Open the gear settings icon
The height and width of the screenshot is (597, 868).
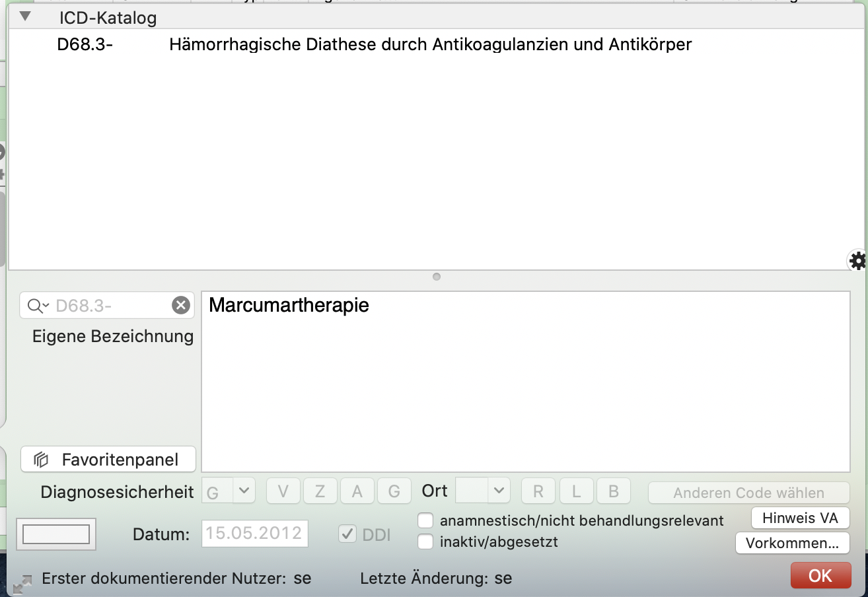[857, 261]
